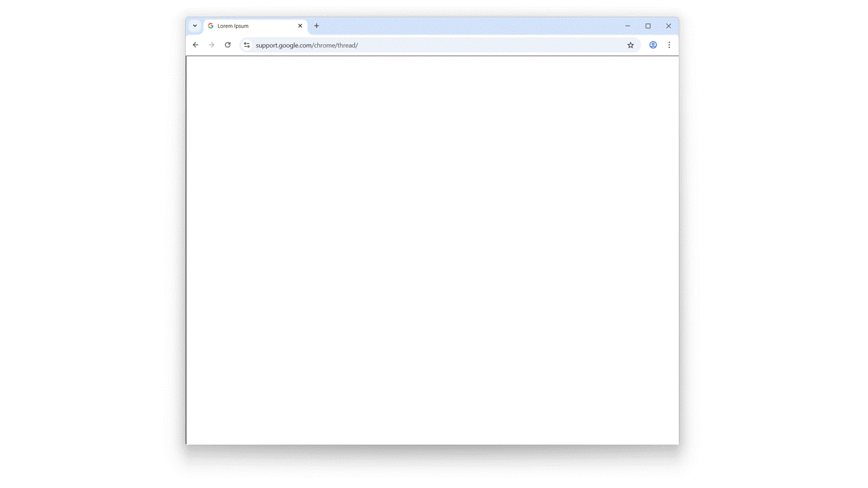Expand site permissions from the address bar
The width and height of the screenshot is (868, 488).
coord(246,45)
